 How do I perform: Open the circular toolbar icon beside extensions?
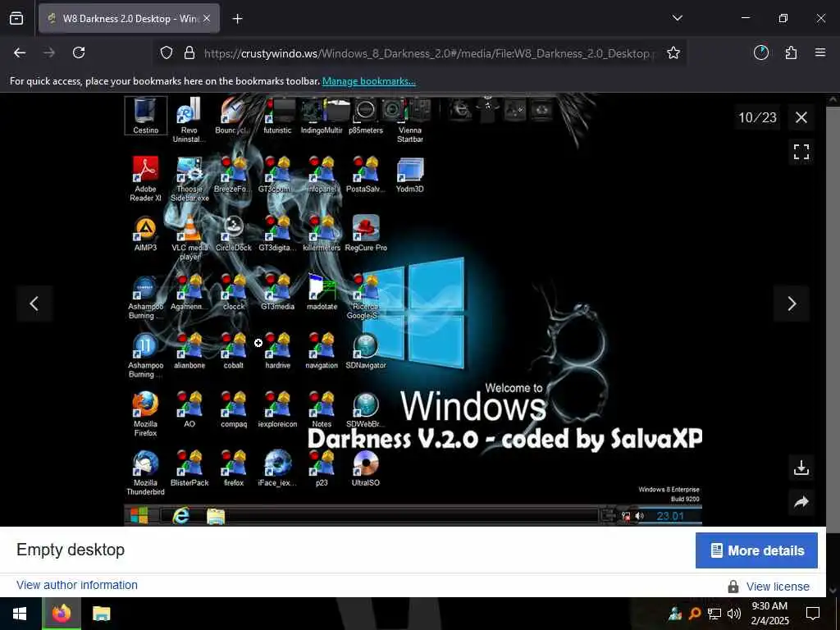pyautogui.click(x=760, y=52)
